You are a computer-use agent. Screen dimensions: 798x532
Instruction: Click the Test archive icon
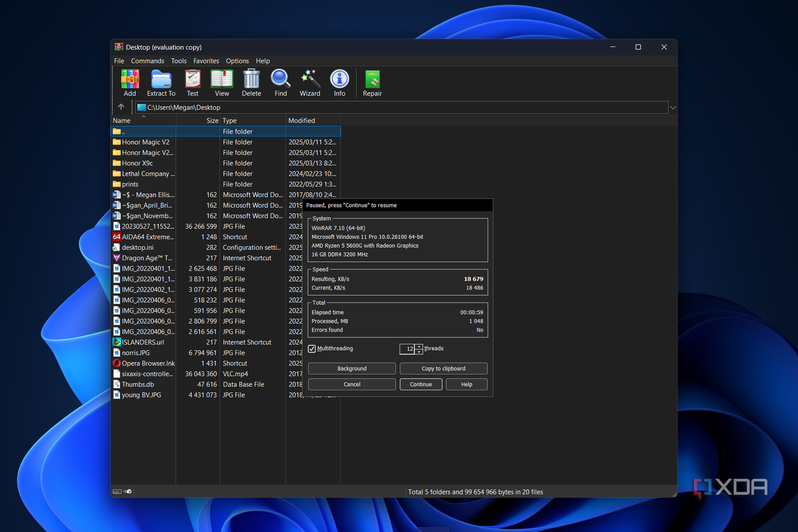click(x=192, y=82)
